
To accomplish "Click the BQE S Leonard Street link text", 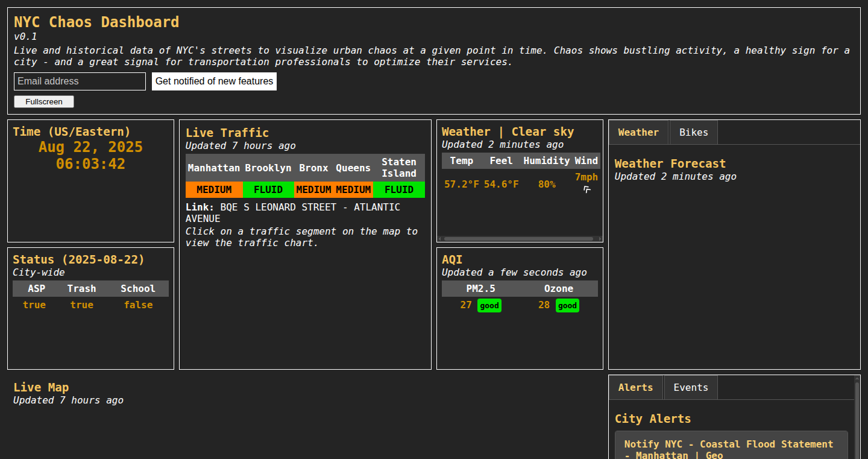I will (293, 212).
